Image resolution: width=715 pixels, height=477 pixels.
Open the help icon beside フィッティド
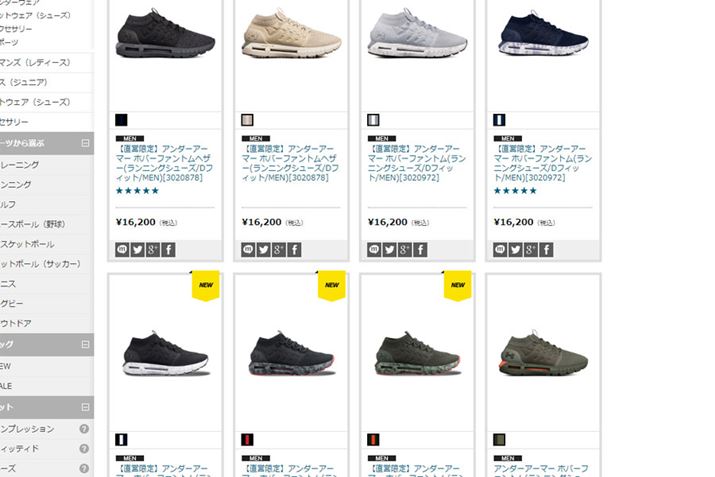pos(84,449)
